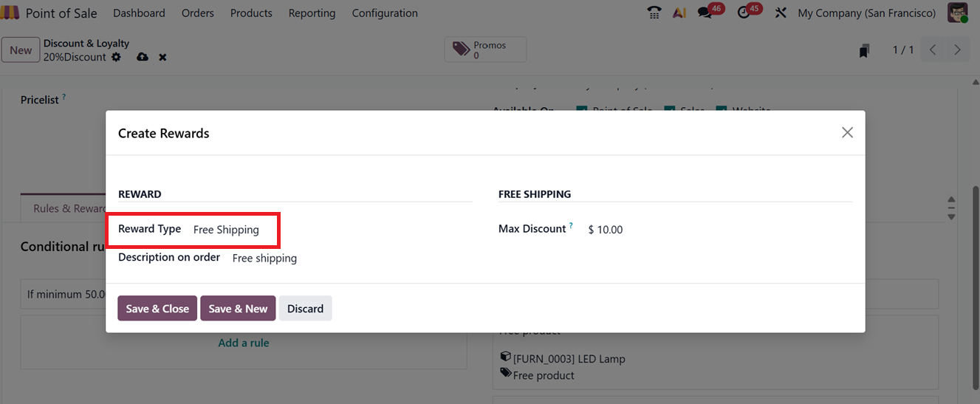The height and width of the screenshot is (404, 980).
Task: Click the Point of Sale app icon
Action: tap(11, 13)
